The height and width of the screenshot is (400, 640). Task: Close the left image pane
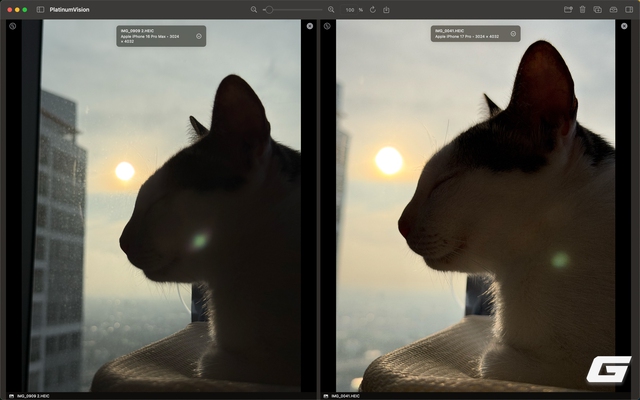point(310,26)
